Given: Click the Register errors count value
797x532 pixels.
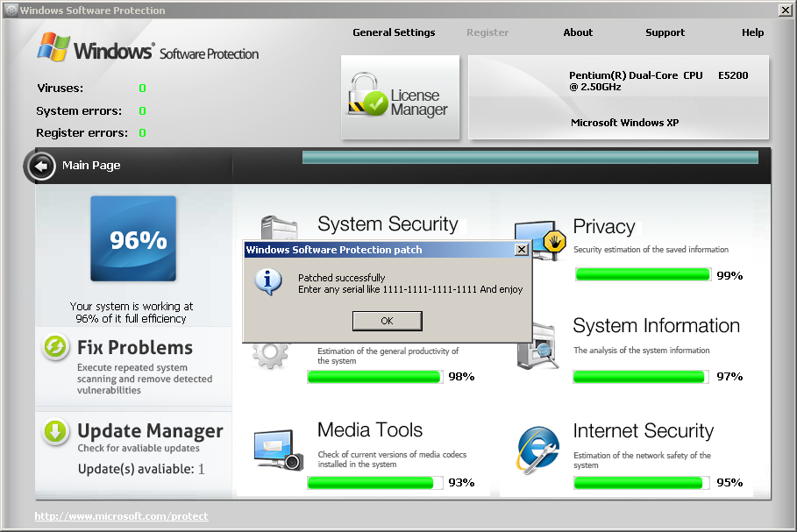Looking at the screenshot, I should [142, 133].
